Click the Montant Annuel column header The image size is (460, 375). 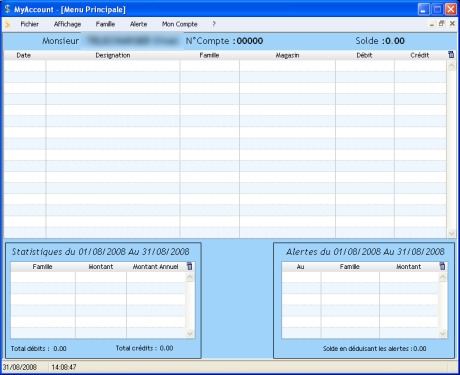pos(156,267)
